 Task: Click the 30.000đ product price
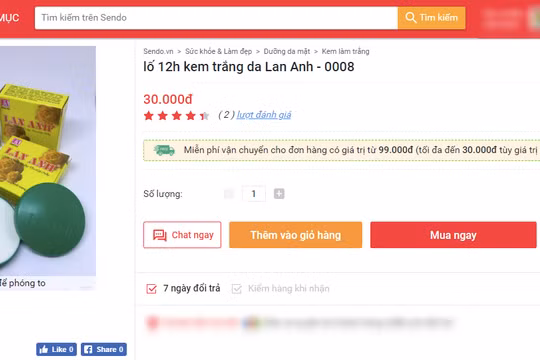coord(168,99)
